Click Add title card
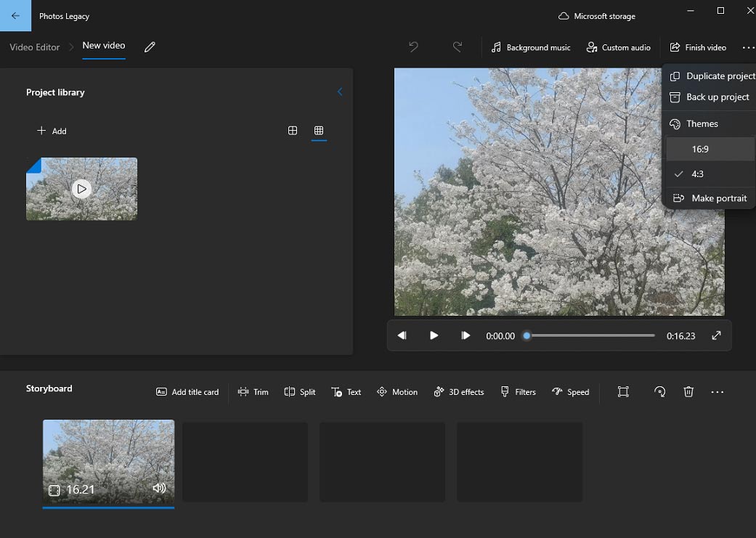The height and width of the screenshot is (538, 756). point(187,392)
